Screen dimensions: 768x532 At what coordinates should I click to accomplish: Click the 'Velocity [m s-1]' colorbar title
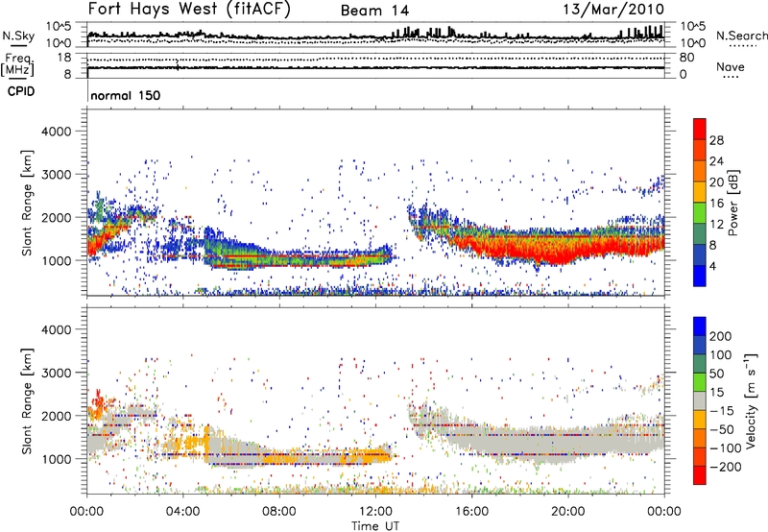[x=751, y=400]
